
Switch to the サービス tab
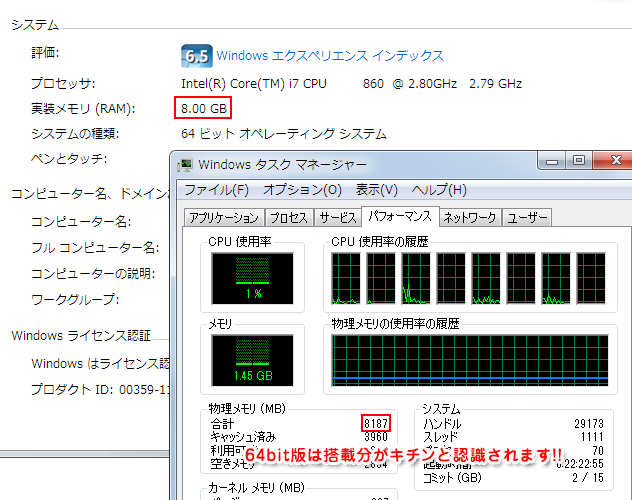coord(338,218)
